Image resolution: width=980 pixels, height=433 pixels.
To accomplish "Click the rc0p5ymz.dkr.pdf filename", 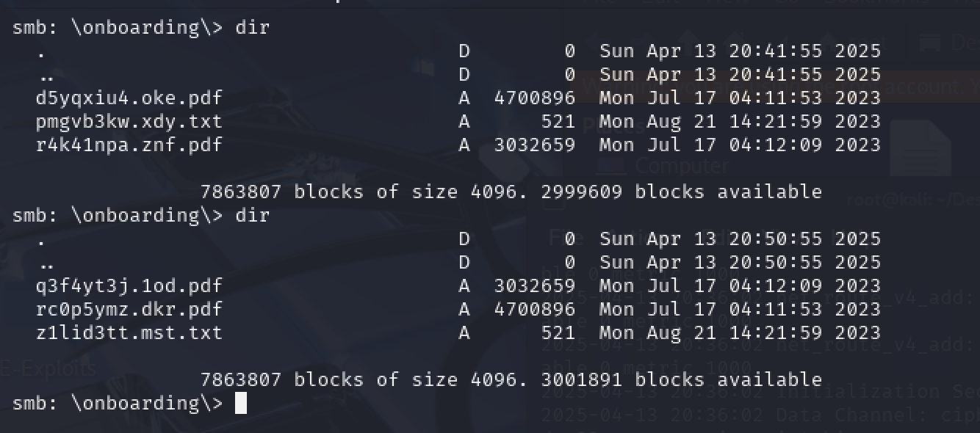I will pyautogui.click(x=129, y=309).
